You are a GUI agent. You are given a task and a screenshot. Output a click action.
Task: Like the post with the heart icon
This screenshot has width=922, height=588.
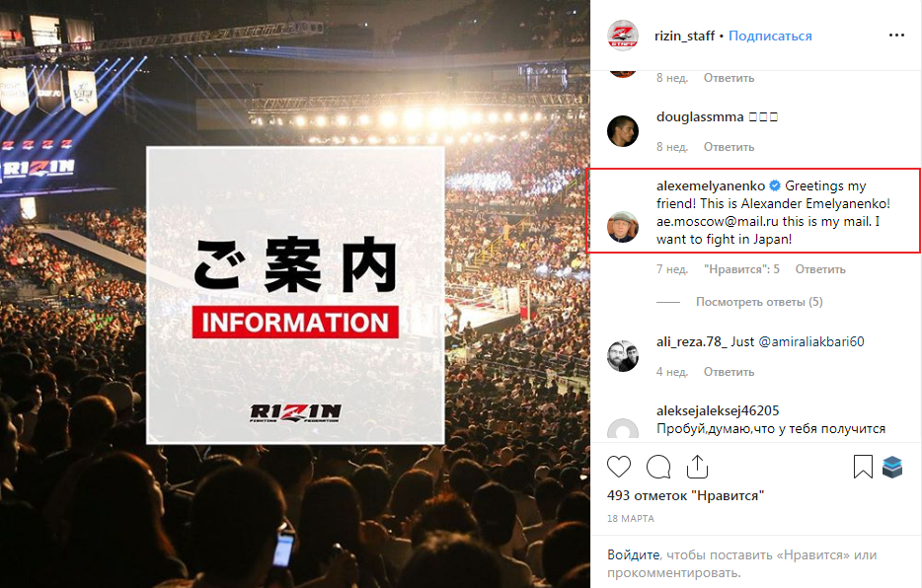point(619,467)
